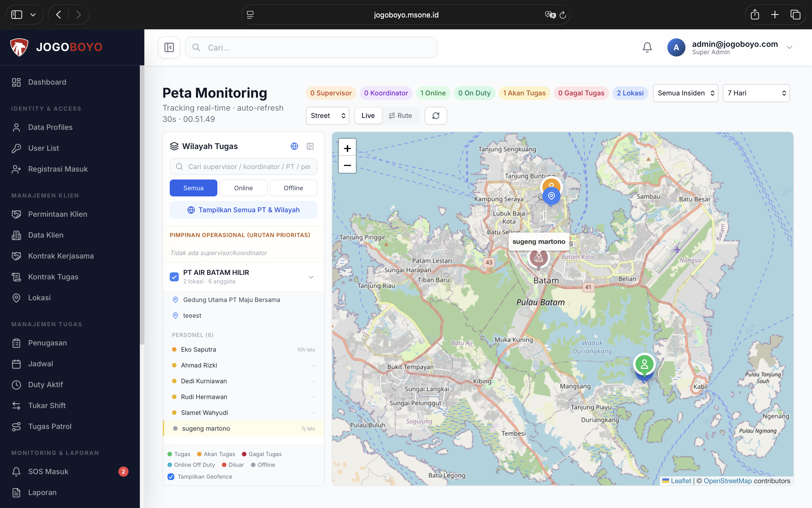Screen dimensions: 812x508
Task: Click the Safari sidebar toggle icon
Action: [17, 15]
